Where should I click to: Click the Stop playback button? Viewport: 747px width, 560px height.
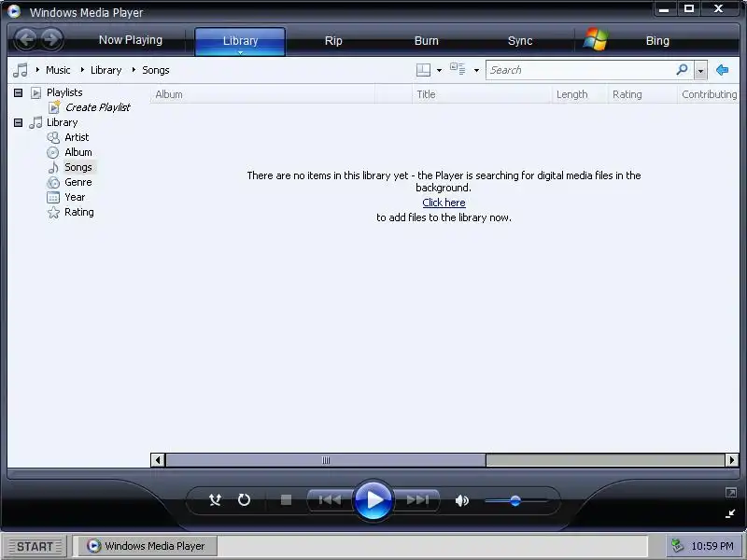[x=286, y=499]
